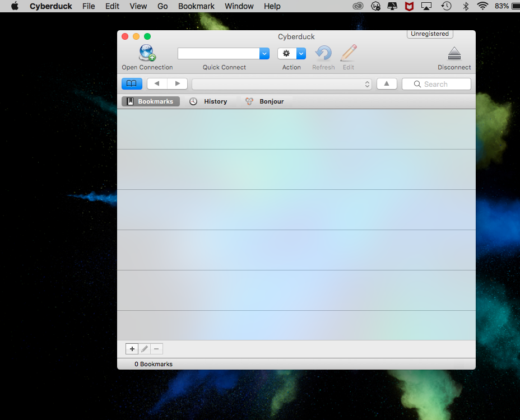Viewport: 520px width, 420px height.
Task: Open the View menu
Action: [138, 6]
